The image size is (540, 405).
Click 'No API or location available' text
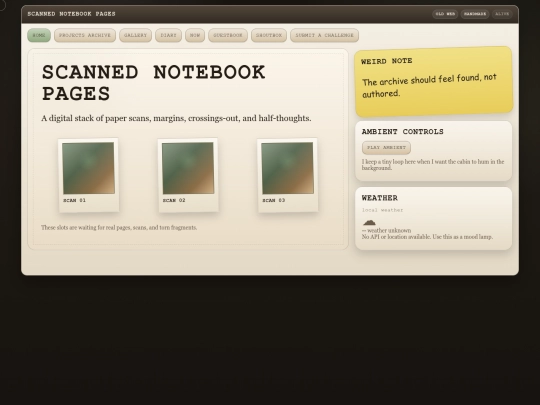[427, 237]
